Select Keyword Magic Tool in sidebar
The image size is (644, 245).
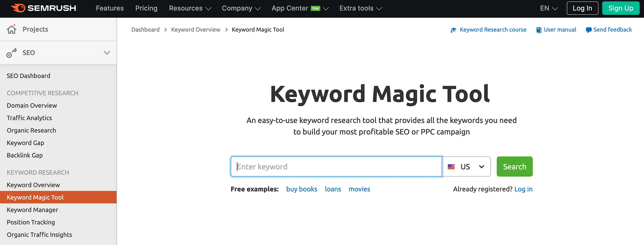(58, 197)
